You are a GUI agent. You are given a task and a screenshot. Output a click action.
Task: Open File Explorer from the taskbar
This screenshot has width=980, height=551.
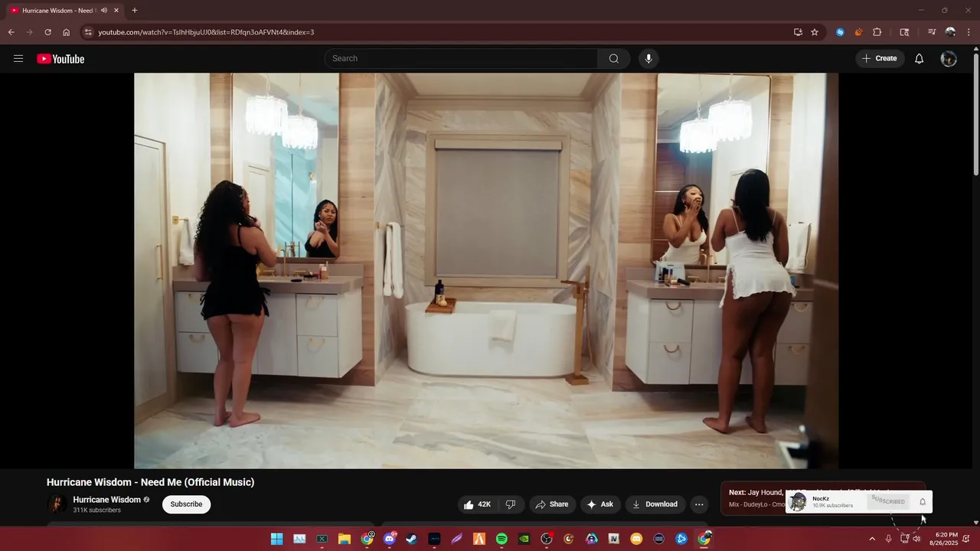[x=345, y=539]
